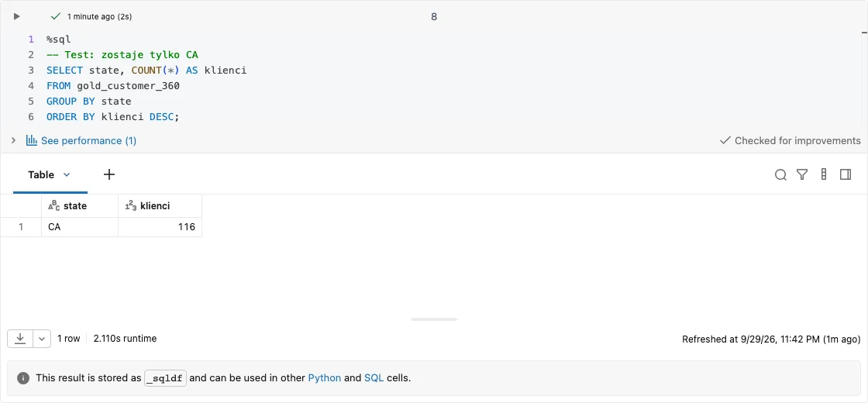This screenshot has width=868, height=403.
Task: Click the FROM gold_customer_360 line
Action: pyautogui.click(x=113, y=86)
